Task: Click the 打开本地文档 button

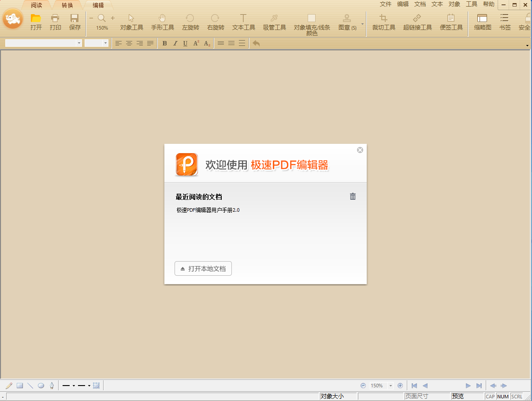Action: click(203, 269)
